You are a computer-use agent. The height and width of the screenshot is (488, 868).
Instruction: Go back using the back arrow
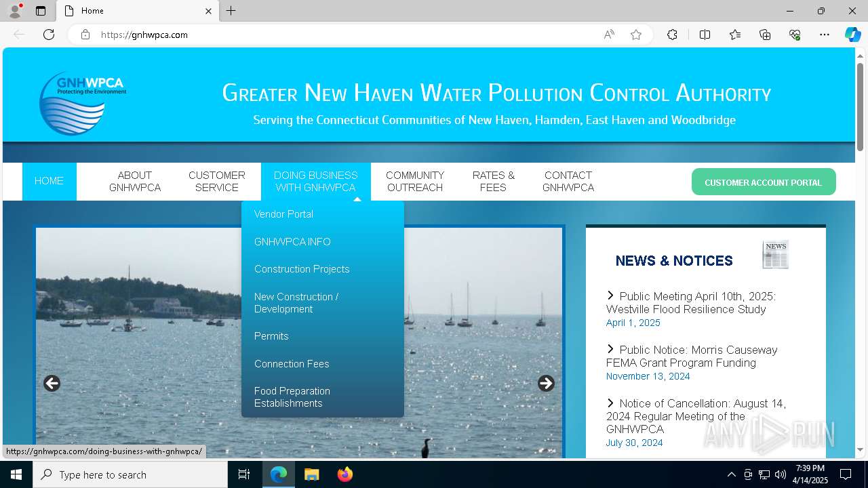pyautogui.click(x=19, y=35)
